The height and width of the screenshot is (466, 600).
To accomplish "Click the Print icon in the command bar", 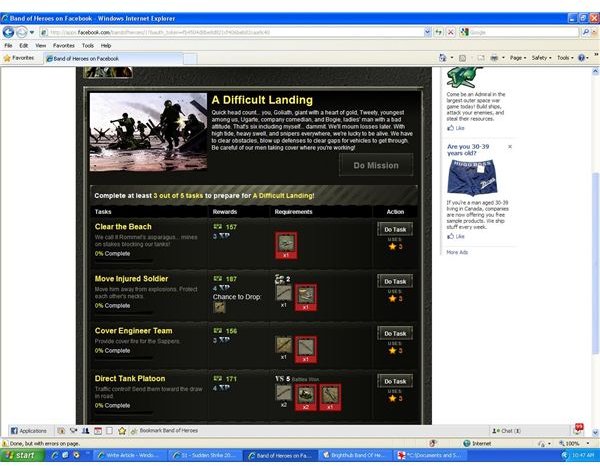I will (494, 58).
